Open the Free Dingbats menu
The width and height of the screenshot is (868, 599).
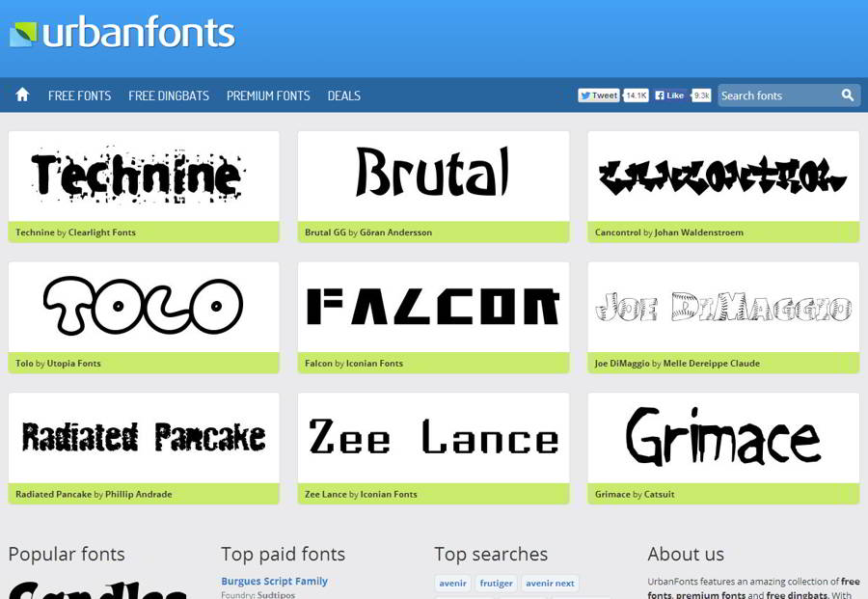(169, 95)
